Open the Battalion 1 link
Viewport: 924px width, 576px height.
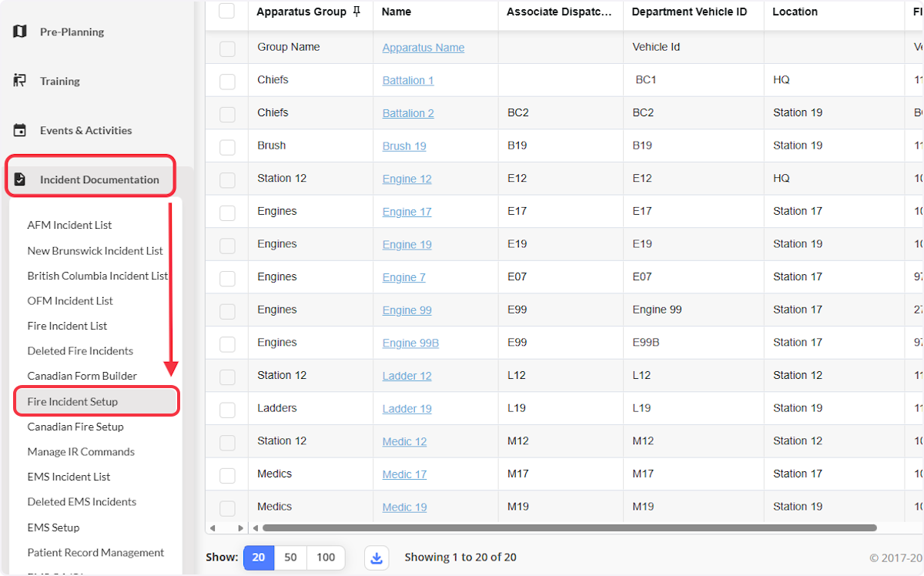[408, 80]
